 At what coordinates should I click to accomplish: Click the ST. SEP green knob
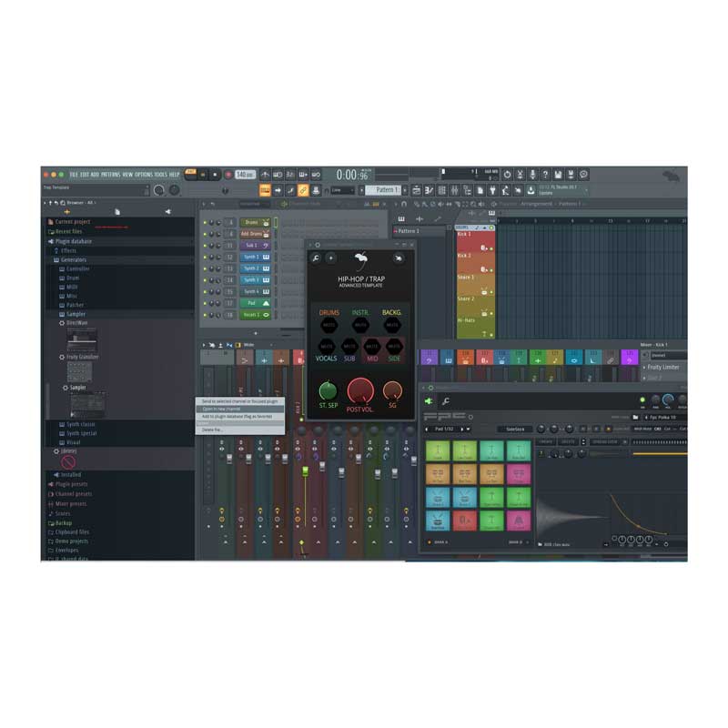pyautogui.click(x=328, y=391)
